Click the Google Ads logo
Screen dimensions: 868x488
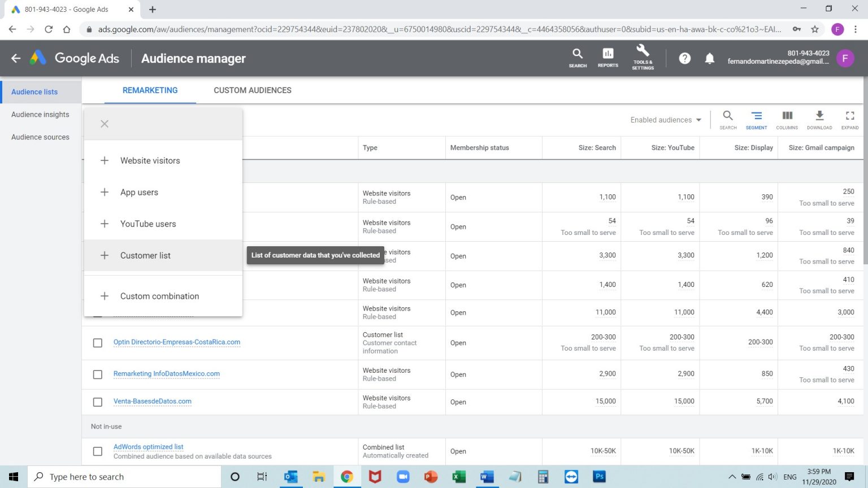[x=74, y=58]
